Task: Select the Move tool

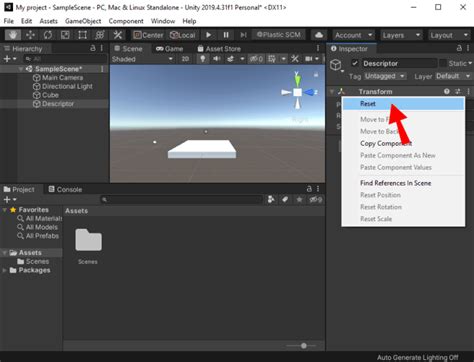Action: click(30, 35)
